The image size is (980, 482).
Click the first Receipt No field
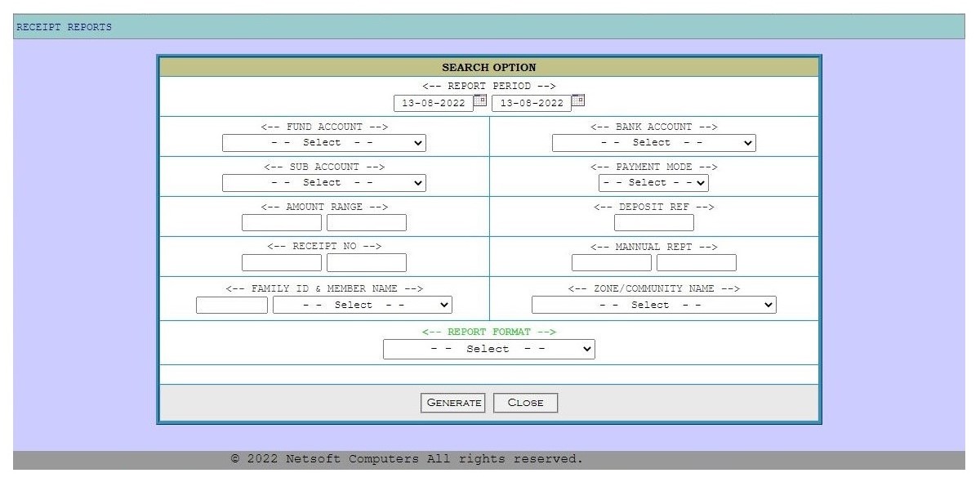pos(282,263)
